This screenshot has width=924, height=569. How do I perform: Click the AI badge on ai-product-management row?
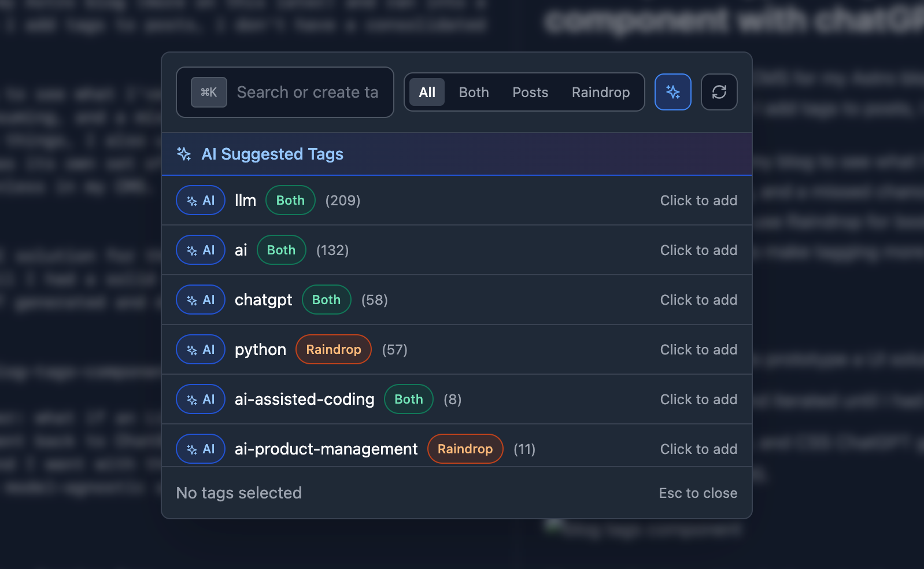tap(201, 449)
